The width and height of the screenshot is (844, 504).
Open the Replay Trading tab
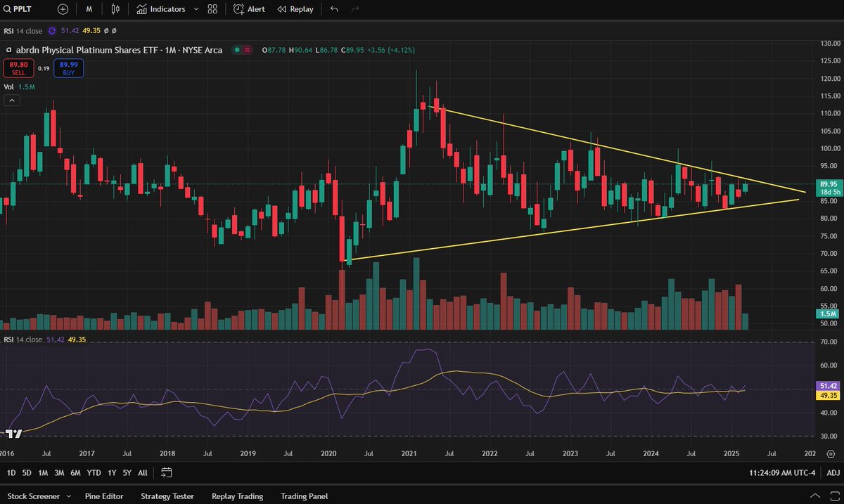[237, 496]
